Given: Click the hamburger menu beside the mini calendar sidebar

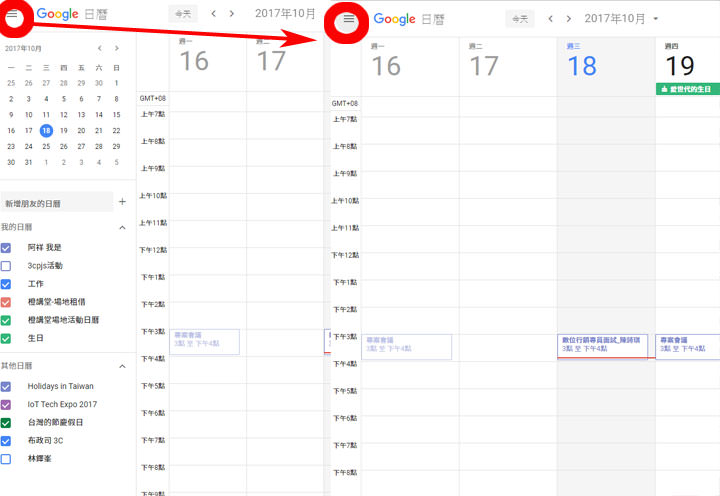Looking at the screenshot, I should click(x=13, y=15).
